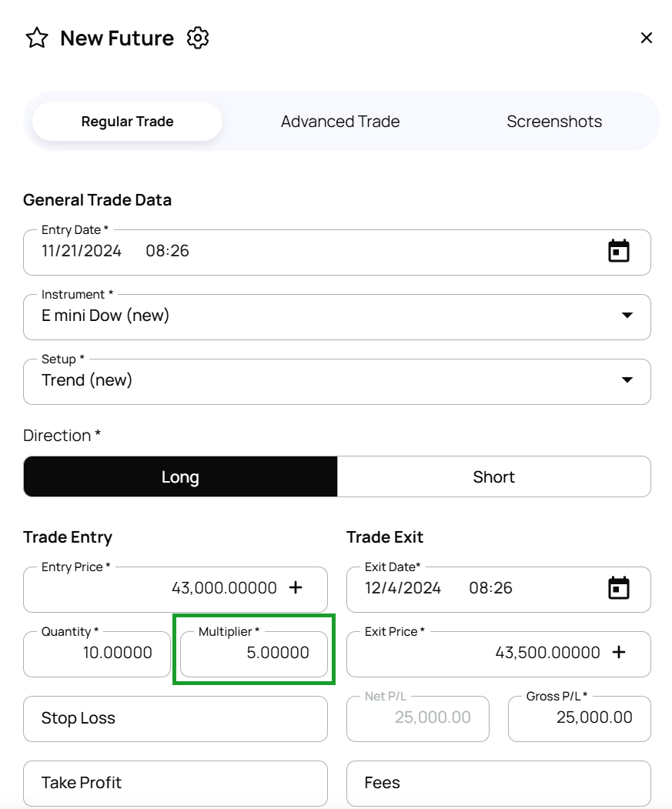This screenshot has width=672, height=809.
Task: Expand the Instrument dropdown
Action: [x=627, y=316]
